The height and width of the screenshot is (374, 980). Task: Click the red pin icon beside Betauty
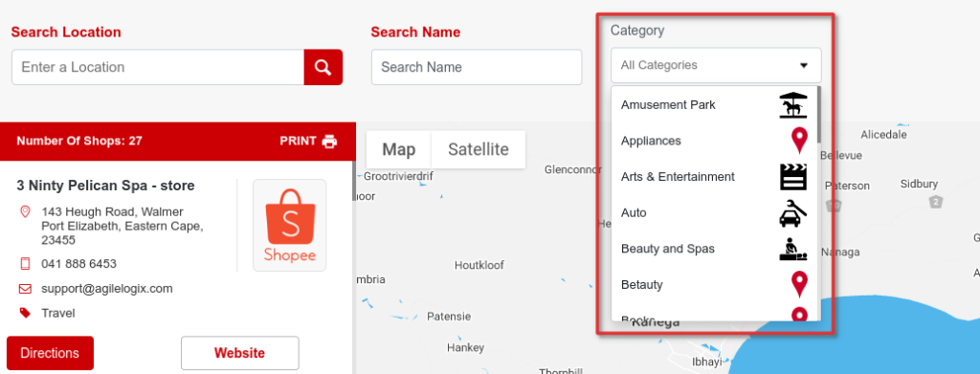799,285
